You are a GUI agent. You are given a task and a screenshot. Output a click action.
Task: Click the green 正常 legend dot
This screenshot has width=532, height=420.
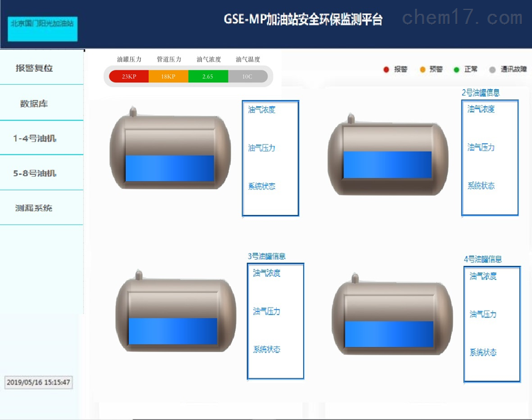coord(457,70)
